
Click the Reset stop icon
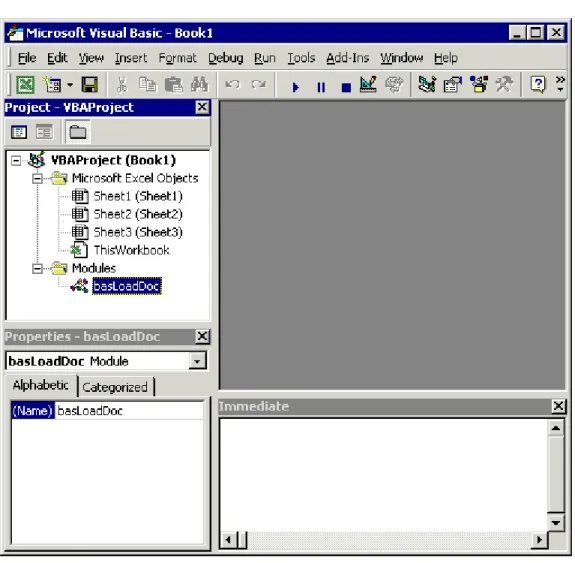[x=346, y=88]
